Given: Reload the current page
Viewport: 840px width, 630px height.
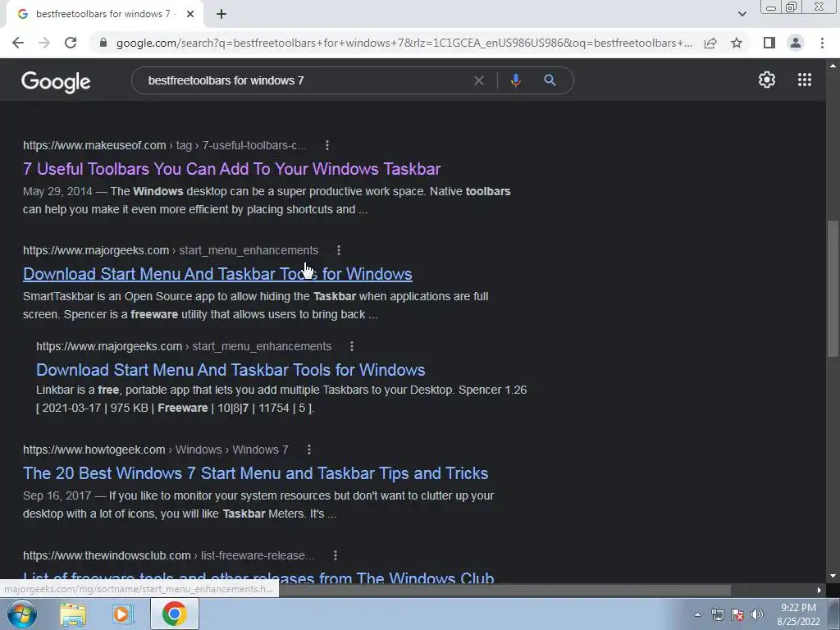Looking at the screenshot, I should pyautogui.click(x=71, y=43).
